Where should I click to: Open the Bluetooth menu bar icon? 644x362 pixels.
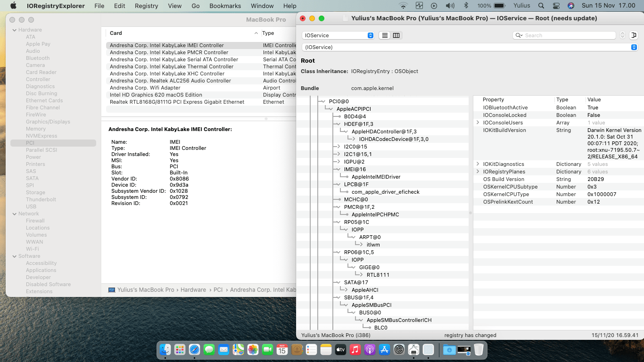coord(466,6)
